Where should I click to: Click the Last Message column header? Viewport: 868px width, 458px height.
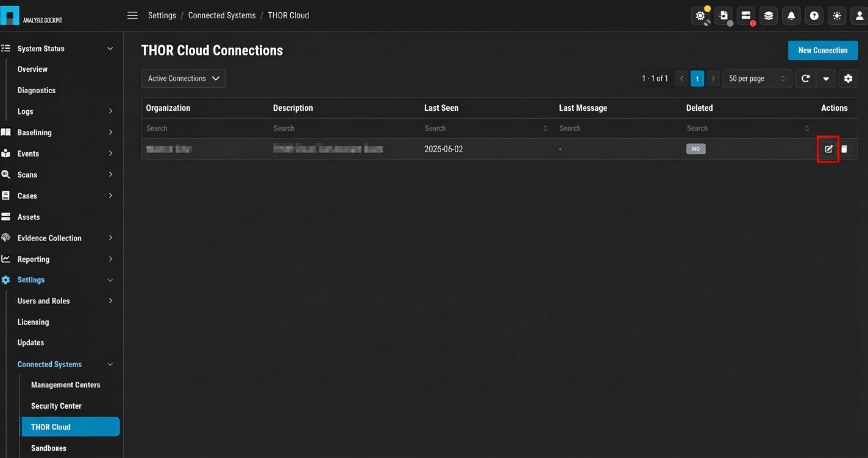(x=583, y=108)
